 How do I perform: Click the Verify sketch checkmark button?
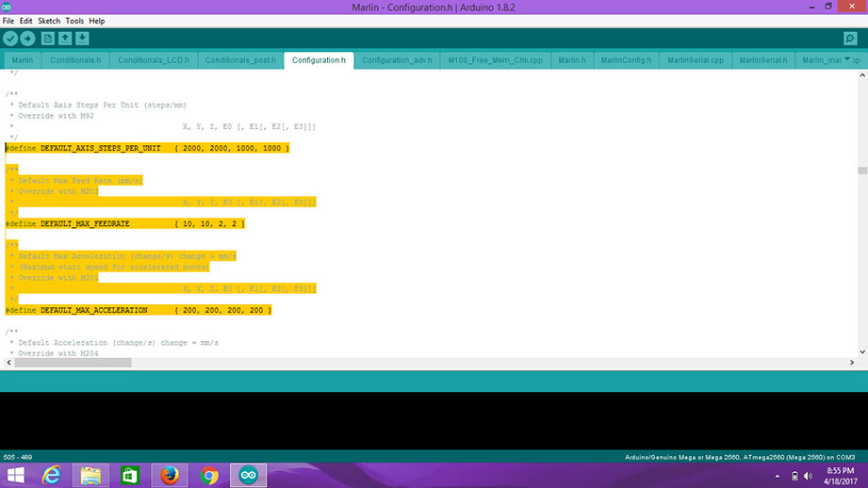coord(10,39)
